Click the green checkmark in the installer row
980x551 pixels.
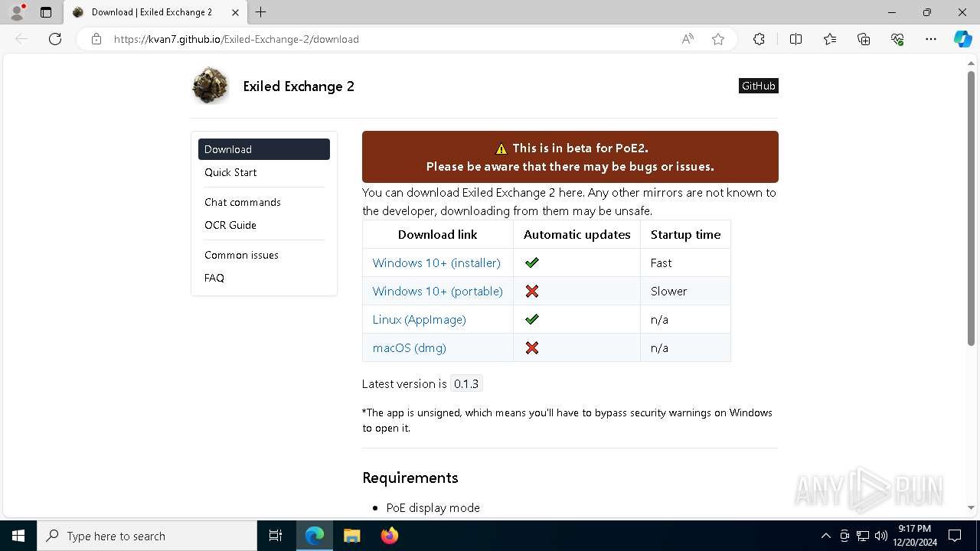[x=532, y=262]
